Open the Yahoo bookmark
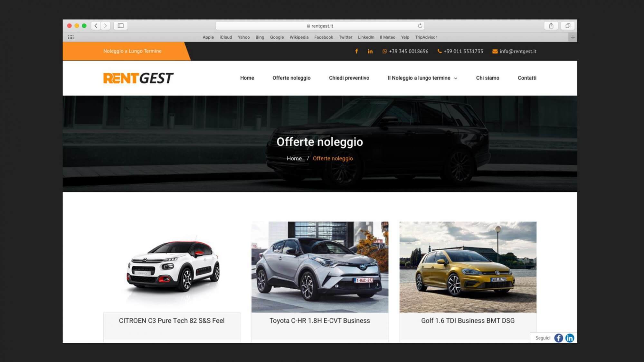 pos(244,37)
